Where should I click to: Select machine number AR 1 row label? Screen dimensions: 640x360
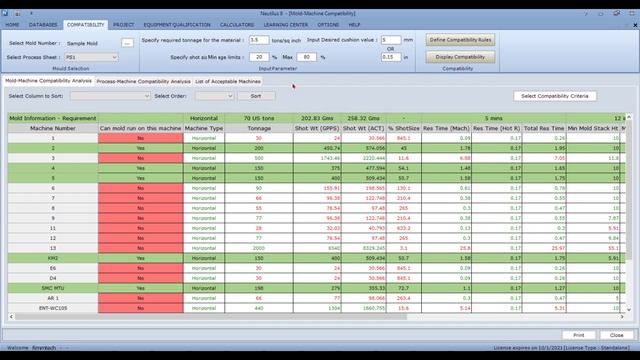click(x=53, y=298)
